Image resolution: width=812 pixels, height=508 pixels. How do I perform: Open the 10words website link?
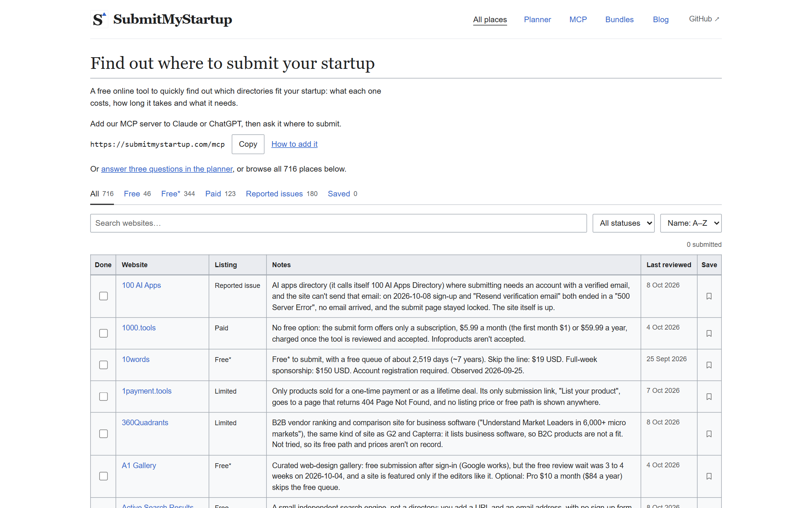136,359
